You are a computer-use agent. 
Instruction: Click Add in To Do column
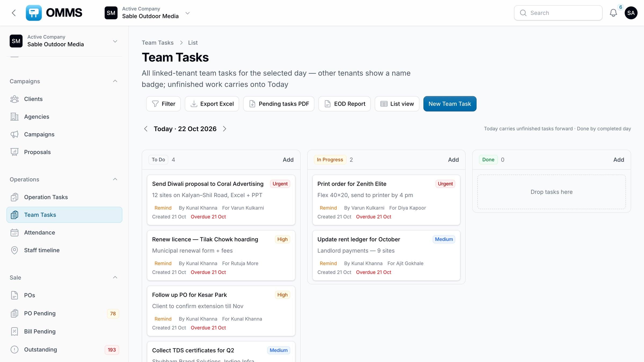288,160
